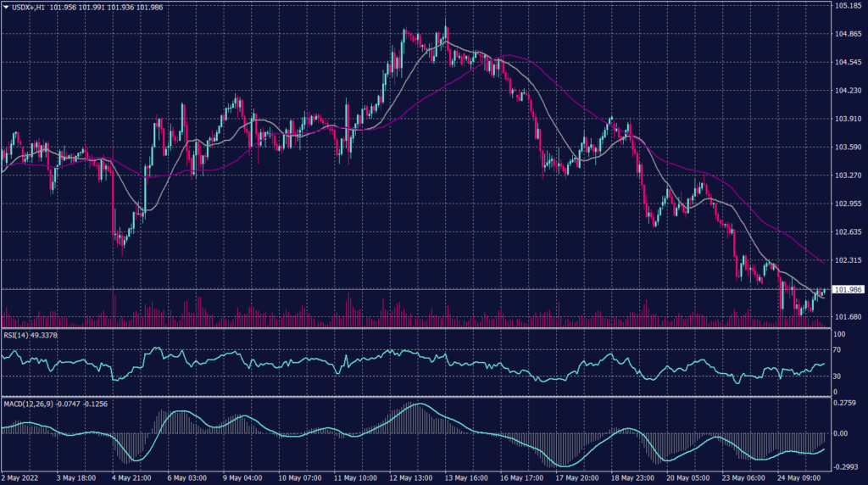This screenshot has height=485, width=868.
Task: Select the MACD(12,26,9) indicator label
Action: (27, 404)
